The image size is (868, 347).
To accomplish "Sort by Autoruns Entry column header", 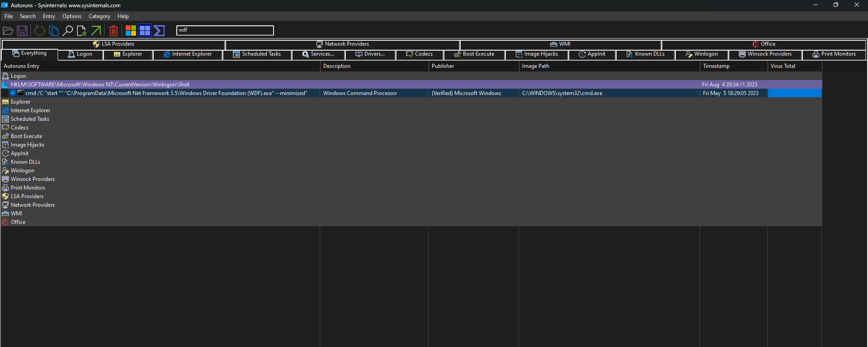I will [x=160, y=66].
